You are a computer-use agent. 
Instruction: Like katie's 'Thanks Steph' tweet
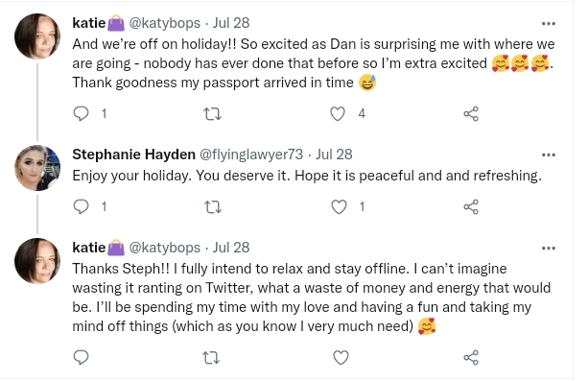coord(341,357)
